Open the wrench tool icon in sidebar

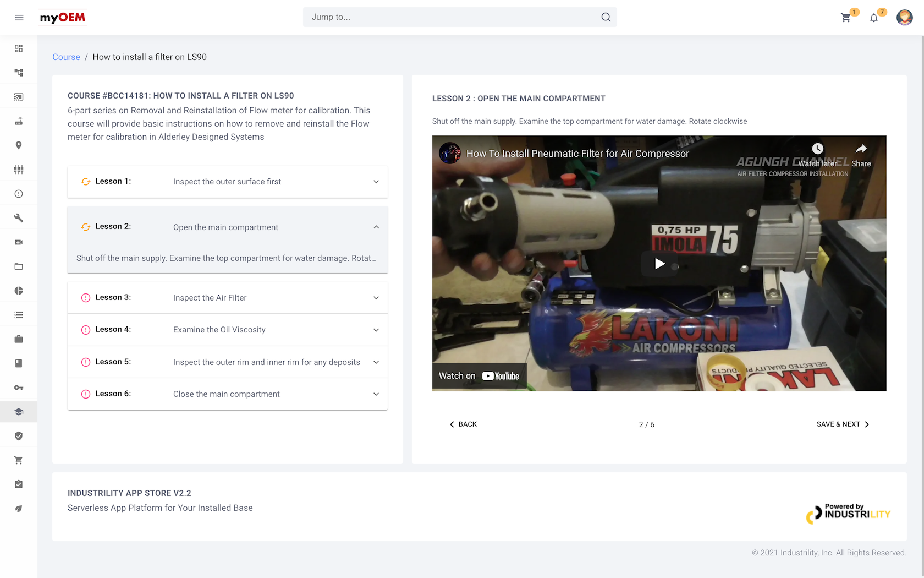click(19, 218)
